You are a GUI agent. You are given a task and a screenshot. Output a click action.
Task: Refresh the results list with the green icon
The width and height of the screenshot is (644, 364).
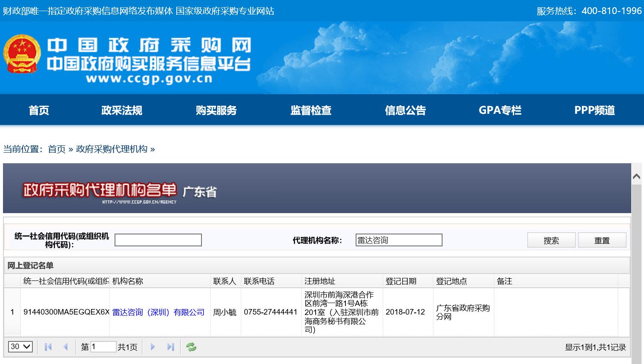(191, 347)
